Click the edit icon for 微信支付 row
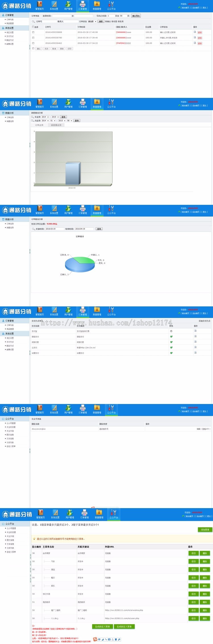Screen dimensions: 213x644 coord(195,336)
